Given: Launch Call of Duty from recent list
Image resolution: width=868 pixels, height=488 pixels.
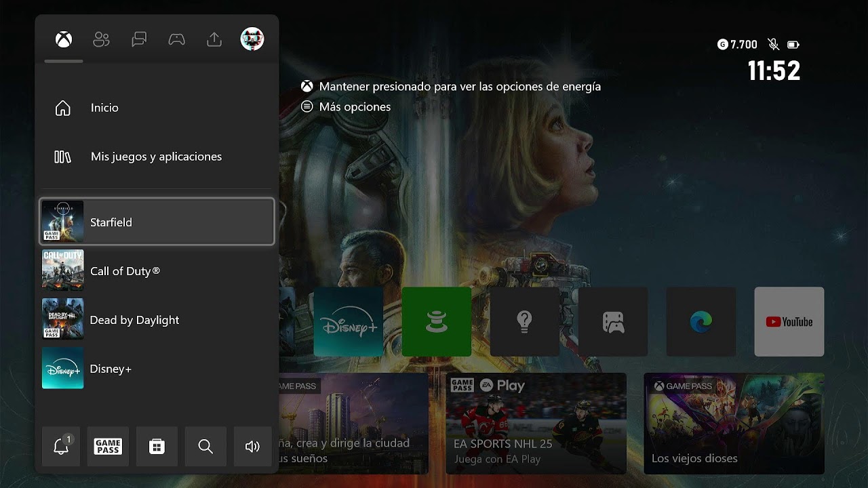Looking at the screenshot, I should pyautogui.click(x=157, y=270).
